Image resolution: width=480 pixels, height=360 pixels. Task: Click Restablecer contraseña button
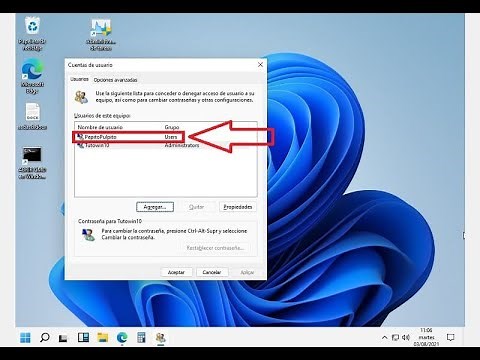pyautogui.click(x=215, y=248)
